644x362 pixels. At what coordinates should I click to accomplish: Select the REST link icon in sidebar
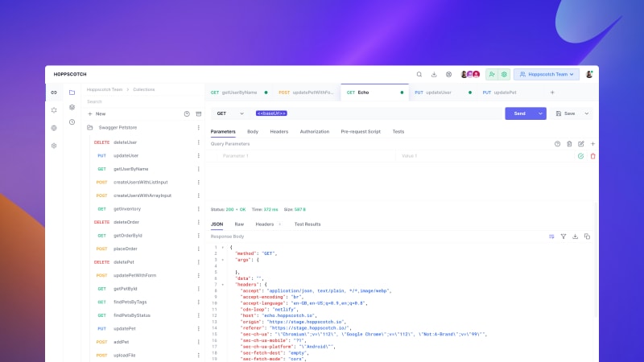click(x=54, y=93)
